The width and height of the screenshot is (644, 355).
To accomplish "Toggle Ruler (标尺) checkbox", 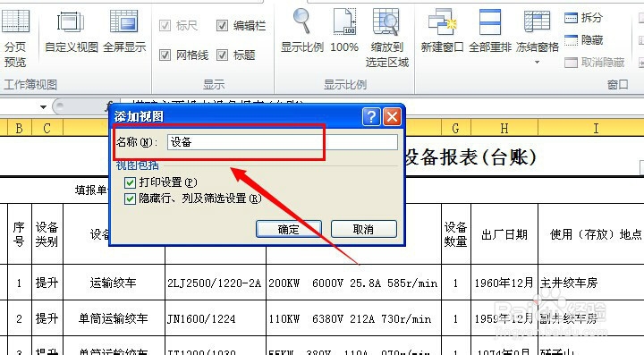I will tap(165, 26).
